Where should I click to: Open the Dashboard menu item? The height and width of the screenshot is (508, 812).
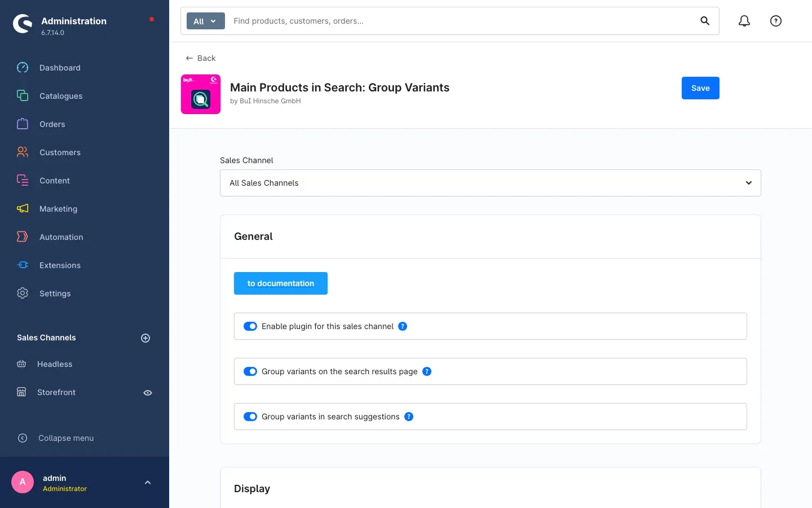tap(60, 68)
